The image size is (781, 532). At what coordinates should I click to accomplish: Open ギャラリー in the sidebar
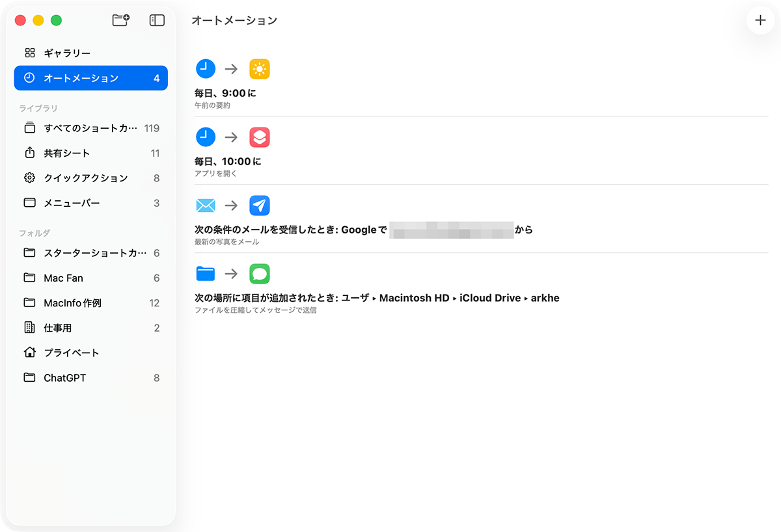tap(67, 53)
